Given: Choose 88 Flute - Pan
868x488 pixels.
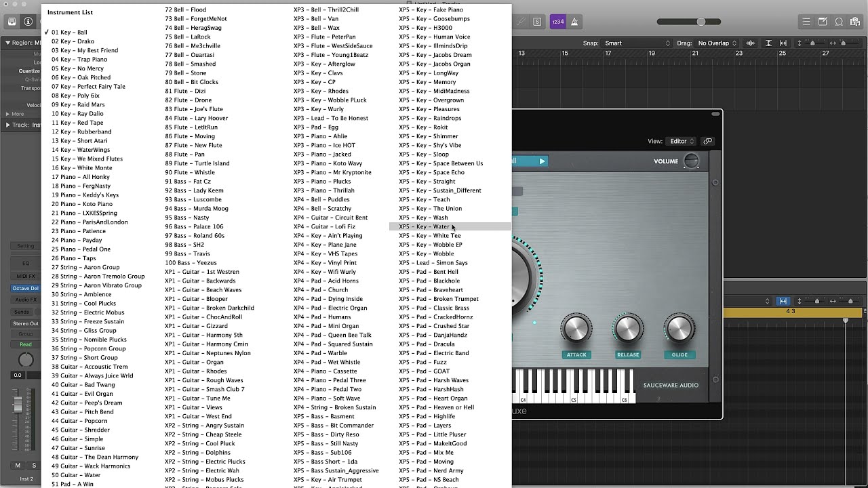Looking at the screenshot, I should point(184,154).
